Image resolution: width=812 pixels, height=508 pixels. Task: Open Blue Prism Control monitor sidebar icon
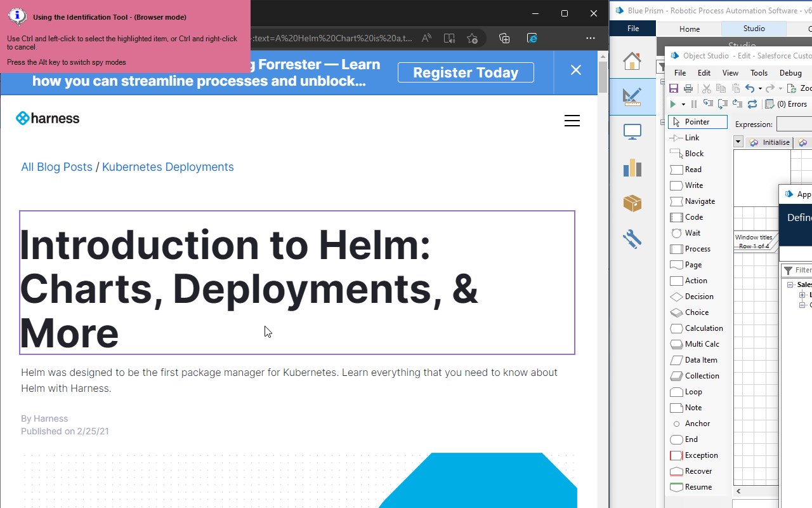pos(632,132)
